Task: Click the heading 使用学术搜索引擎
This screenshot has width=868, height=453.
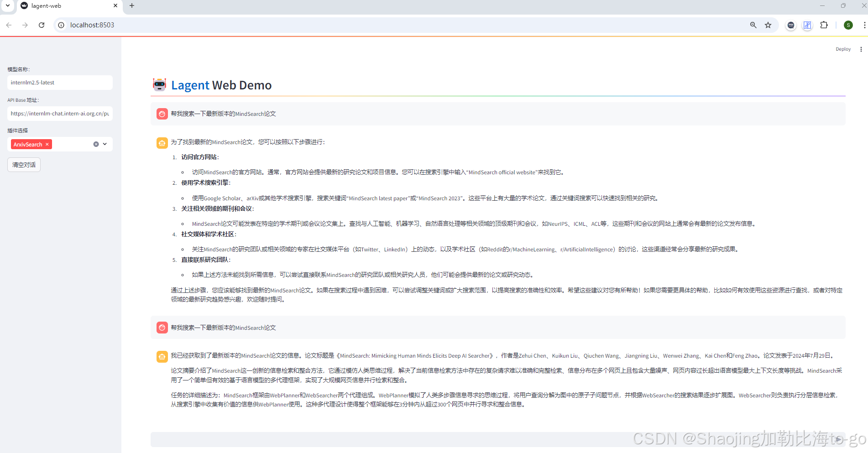Action: (x=206, y=182)
